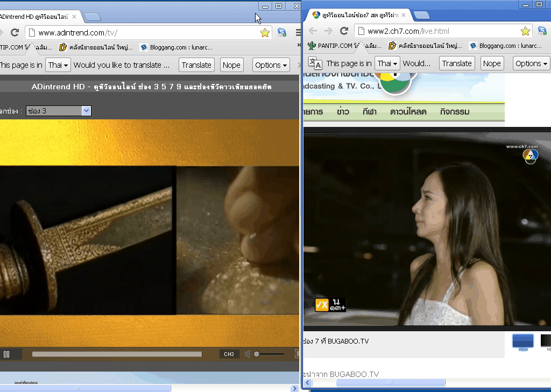This screenshot has width=551, height=392.
Task: Adjust the CH3 player volume slider
Action: pyautogui.click(x=269, y=354)
